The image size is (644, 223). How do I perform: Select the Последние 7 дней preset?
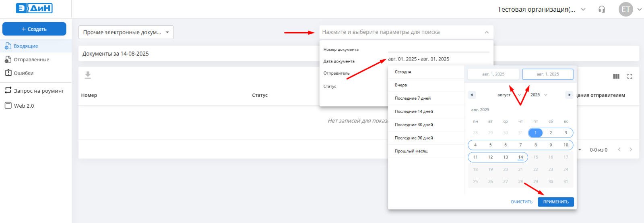coord(413,98)
